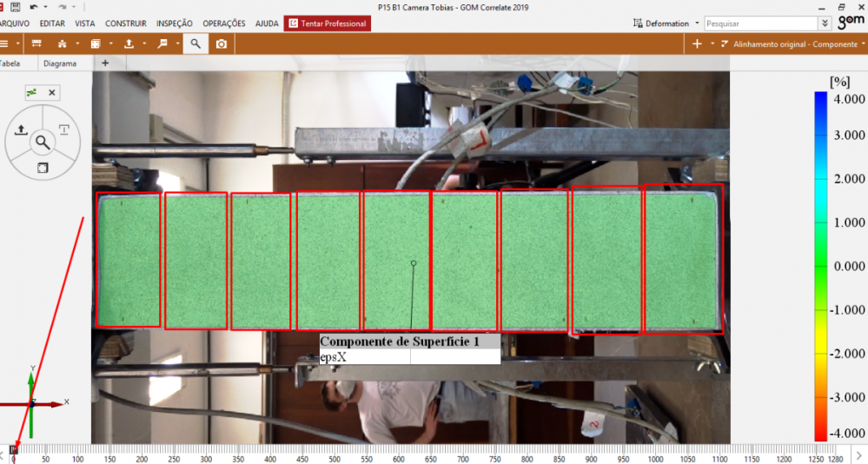Click the center magnifier in radial menu
Viewport: 868px width, 464px height.
(42, 141)
